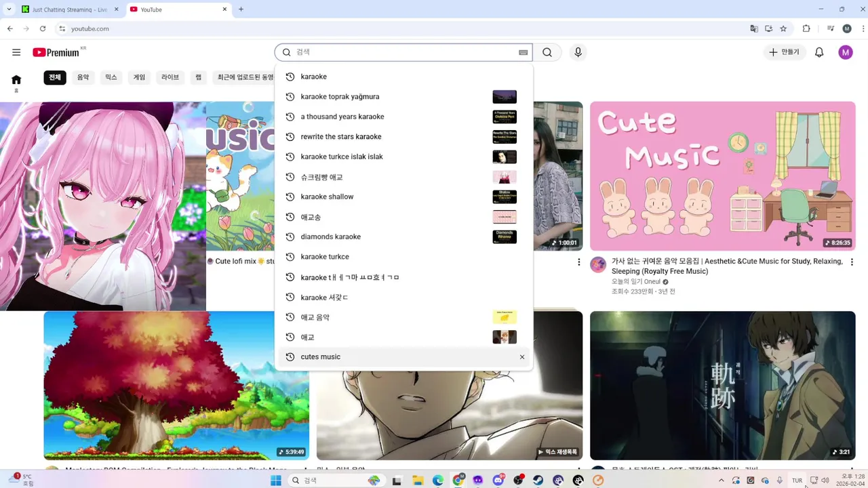Show hidden tray icons chevron
Screen dimensions: 868x488
(x=721, y=481)
